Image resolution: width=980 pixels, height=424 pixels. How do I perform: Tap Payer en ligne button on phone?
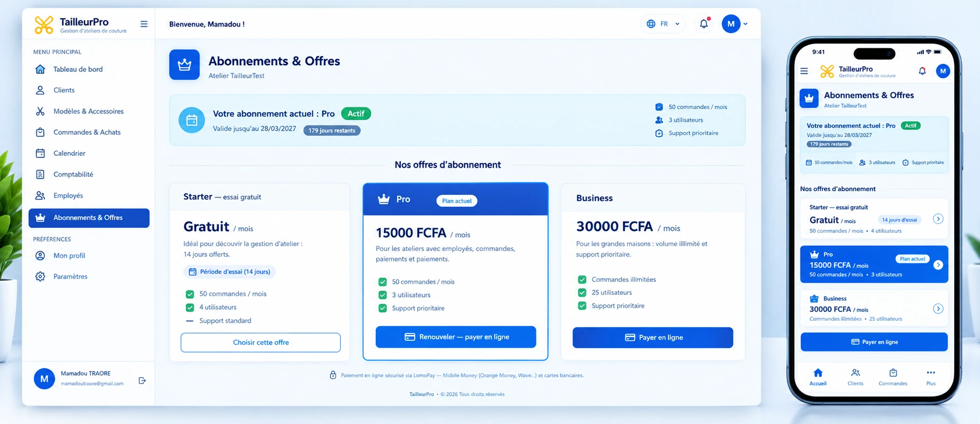pyautogui.click(x=874, y=342)
